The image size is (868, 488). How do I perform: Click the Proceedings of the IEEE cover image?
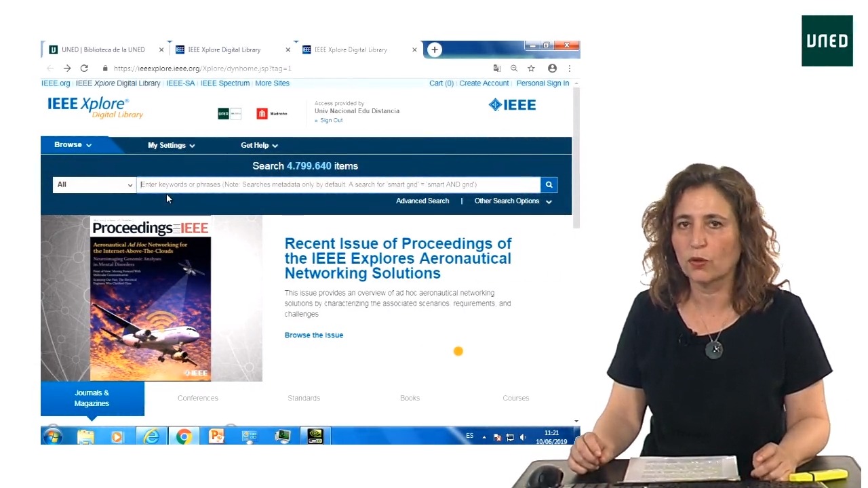pos(151,298)
